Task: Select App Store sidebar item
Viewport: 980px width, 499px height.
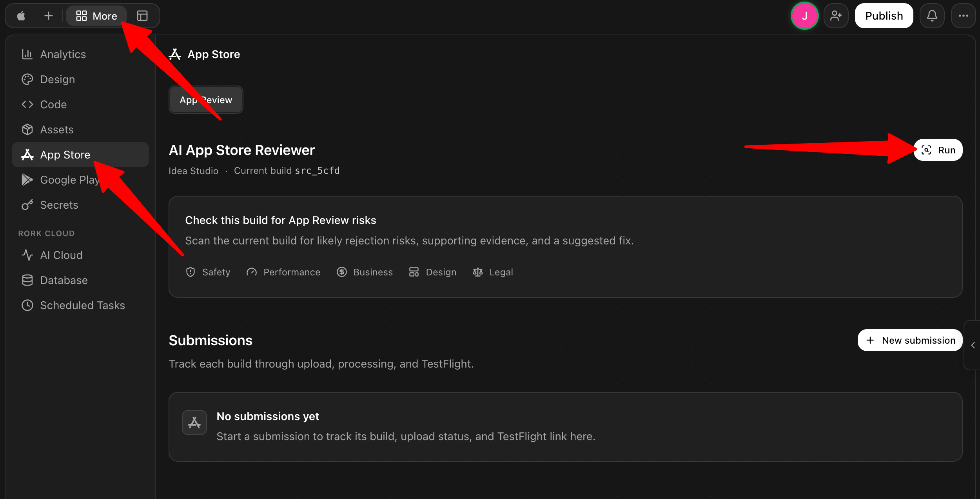Action: 80,155
